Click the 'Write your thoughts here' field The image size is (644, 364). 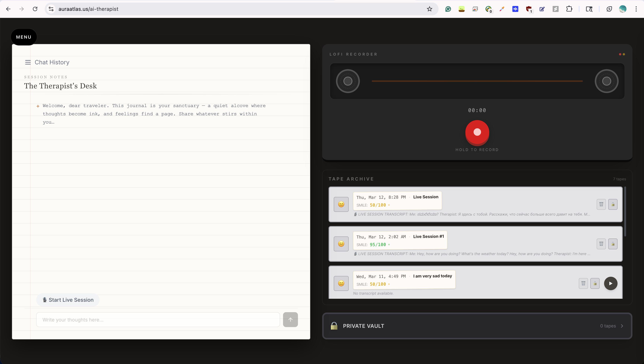coord(158,319)
